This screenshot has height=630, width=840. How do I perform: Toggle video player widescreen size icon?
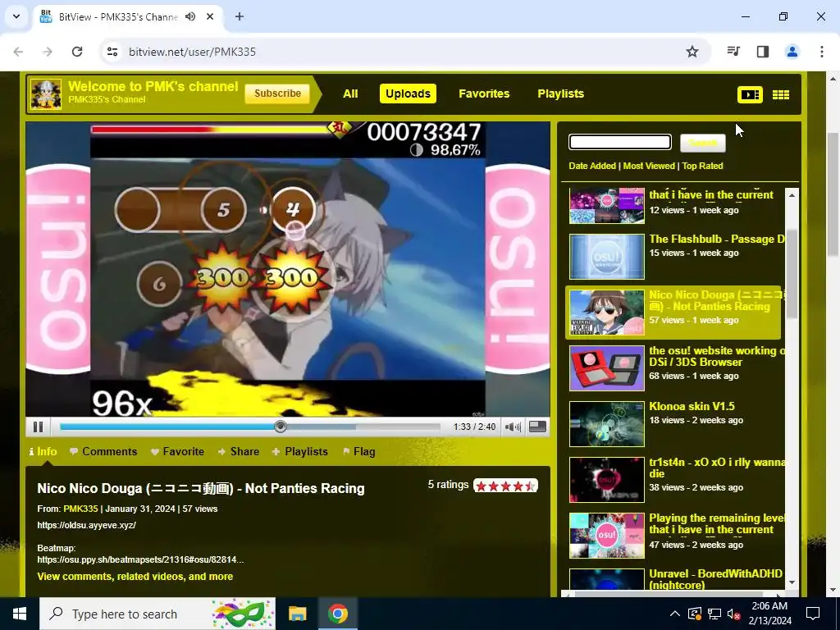pos(537,427)
